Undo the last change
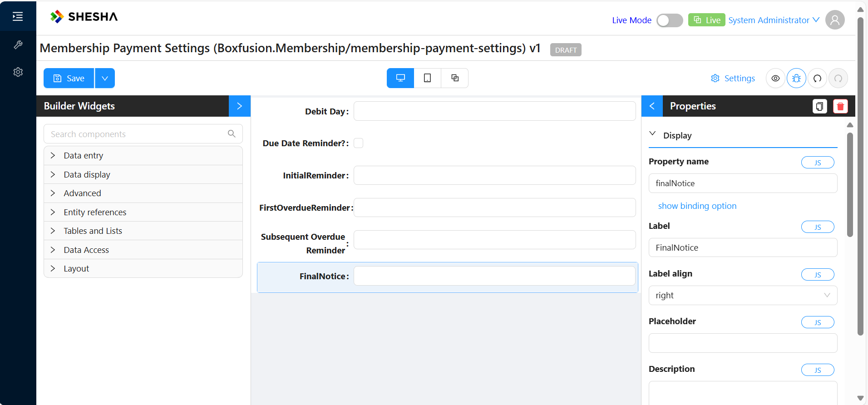The width and height of the screenshot is (868, 405). click(x=817, y=78)
